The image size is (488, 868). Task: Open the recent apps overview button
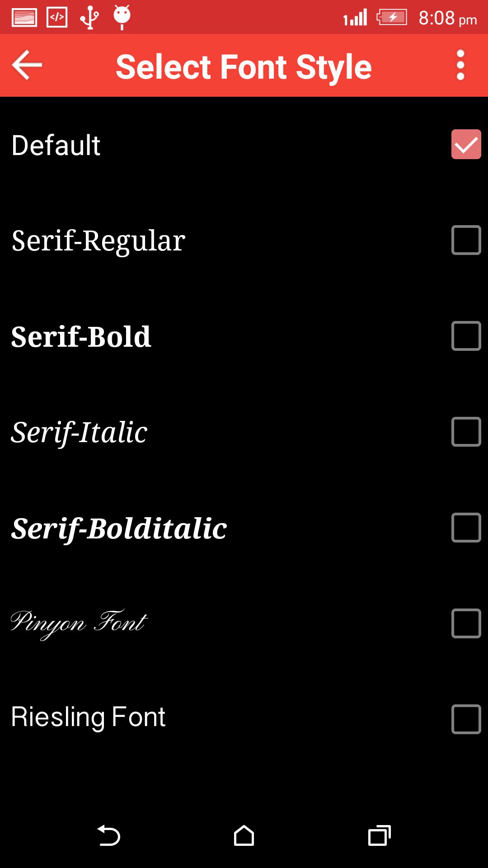(x=379, y=835)
